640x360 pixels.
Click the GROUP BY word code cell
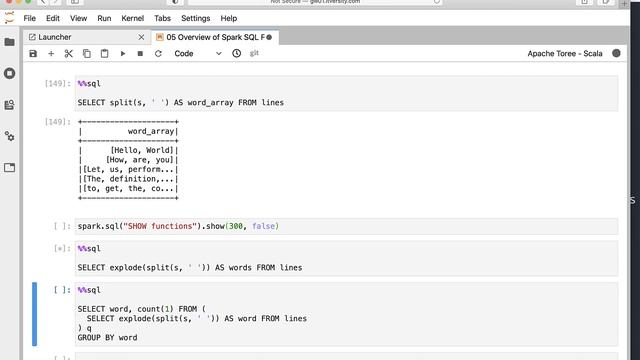click(x=346, y=314)
